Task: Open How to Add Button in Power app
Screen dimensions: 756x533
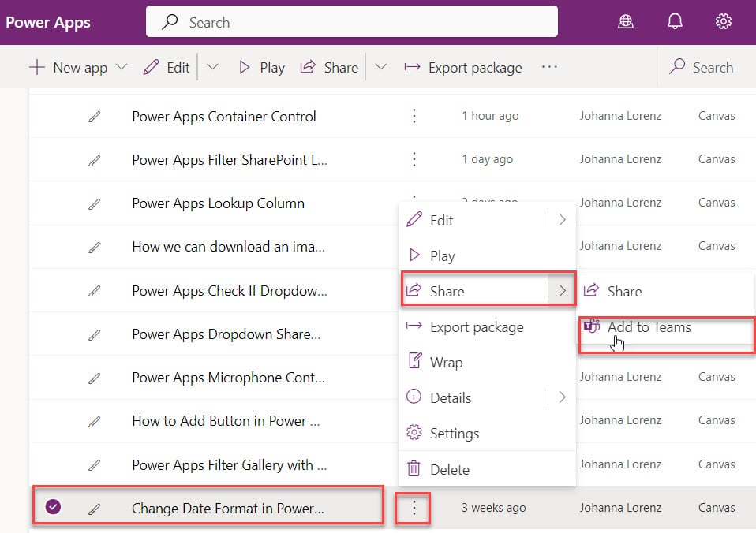Action: coord(226,421)
